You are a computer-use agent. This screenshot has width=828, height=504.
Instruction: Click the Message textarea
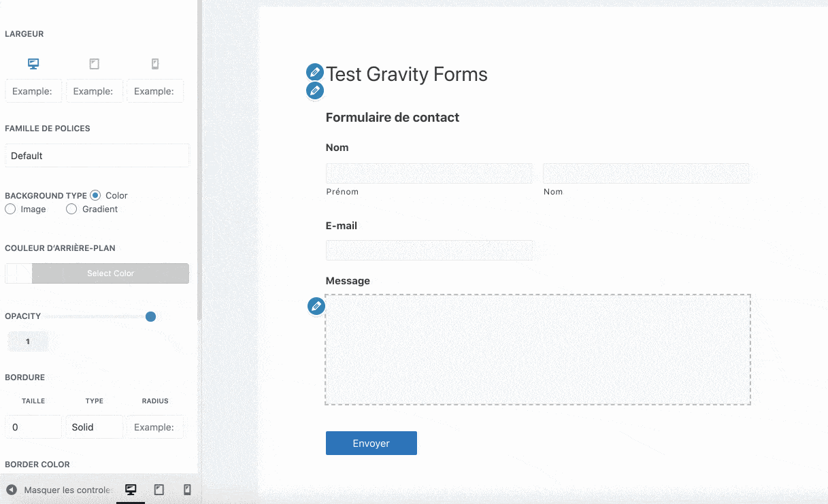pos(538,350)
